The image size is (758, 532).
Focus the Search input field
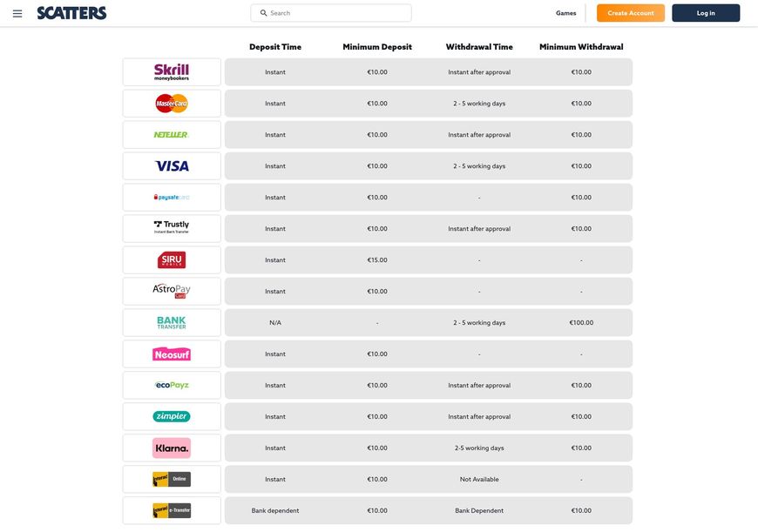pos(331,13)
